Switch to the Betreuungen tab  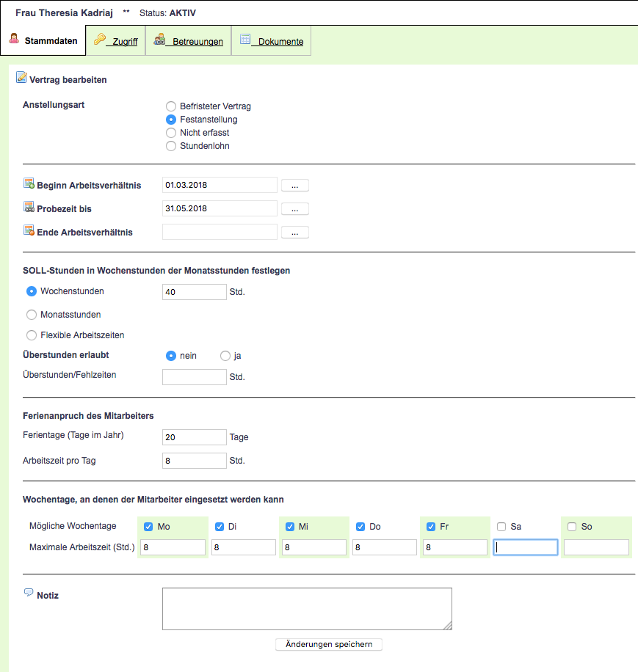[x=189, y=41]
